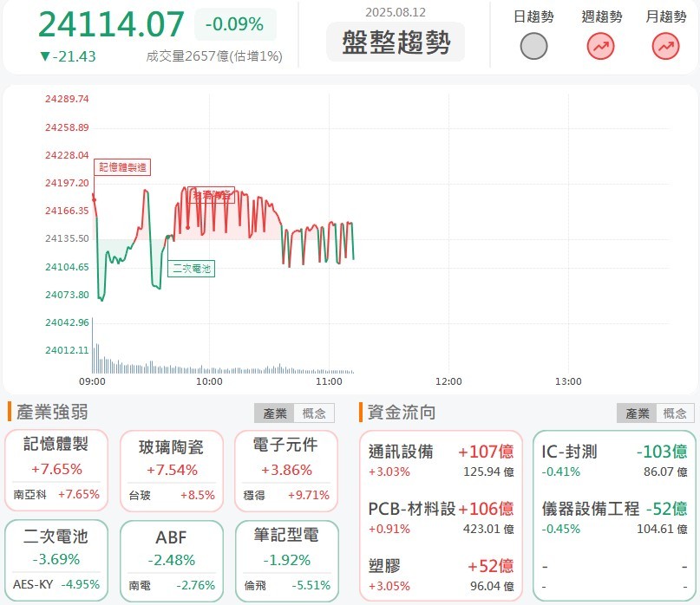Select 概念 tab in 產業強弱 section
700x605 pixels.
[314, 413]
